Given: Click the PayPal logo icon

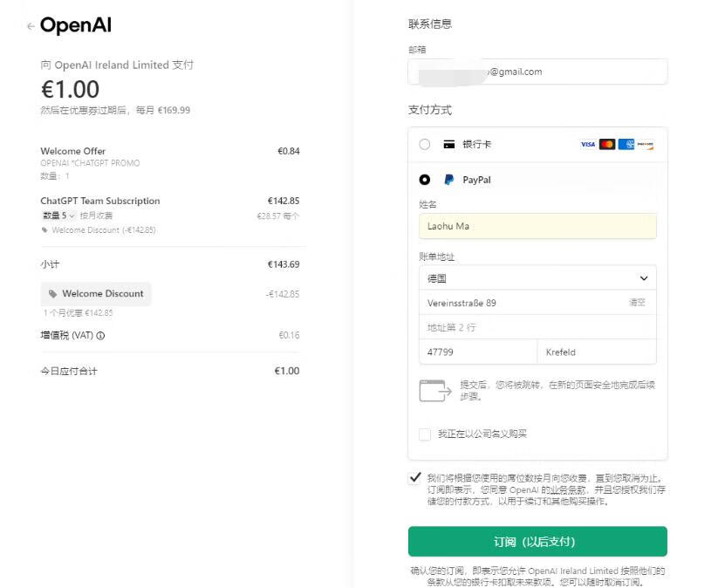Looking at the screenshot, I should (449, 180).
